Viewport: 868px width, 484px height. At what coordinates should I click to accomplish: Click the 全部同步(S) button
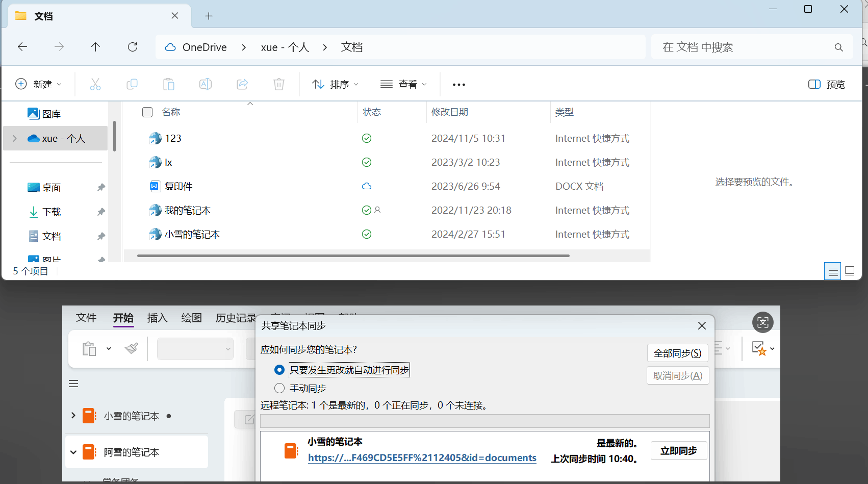coord(678,353)
